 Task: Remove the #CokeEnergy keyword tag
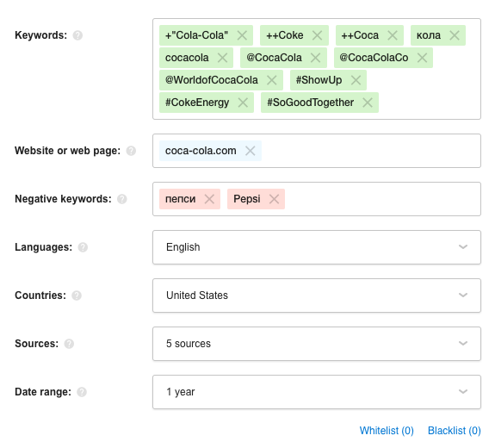pos(243,103)
